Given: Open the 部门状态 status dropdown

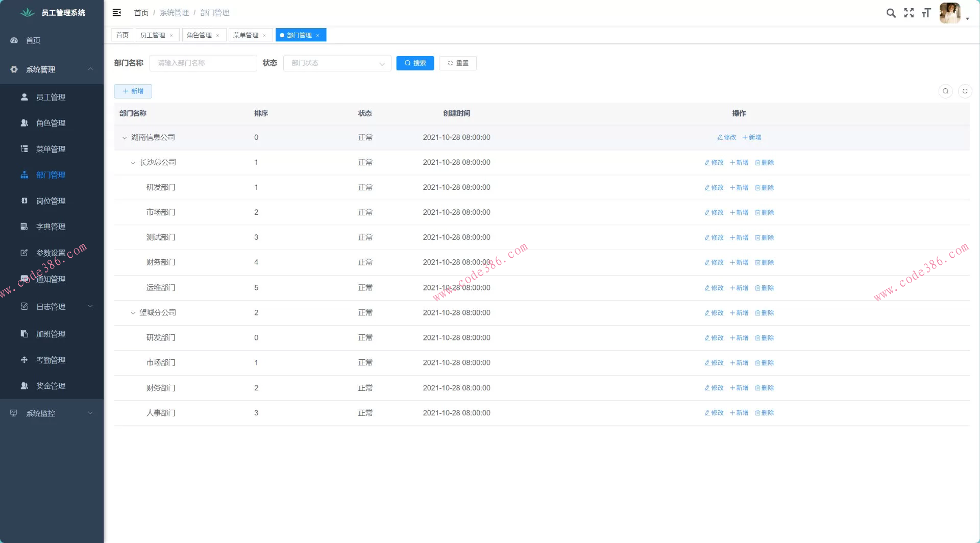Looking at the screenshot, I should [x=337, y=63].
